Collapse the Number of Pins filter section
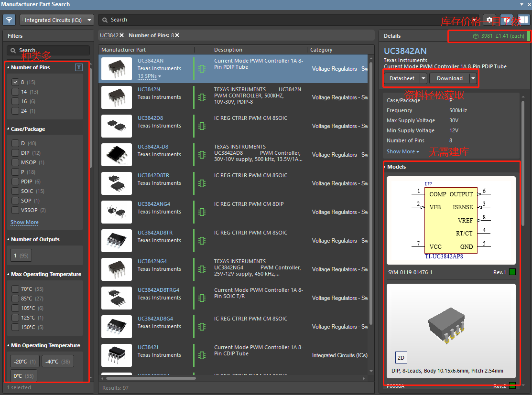This screenshot has width=532, height=395. tap(8, 67)
